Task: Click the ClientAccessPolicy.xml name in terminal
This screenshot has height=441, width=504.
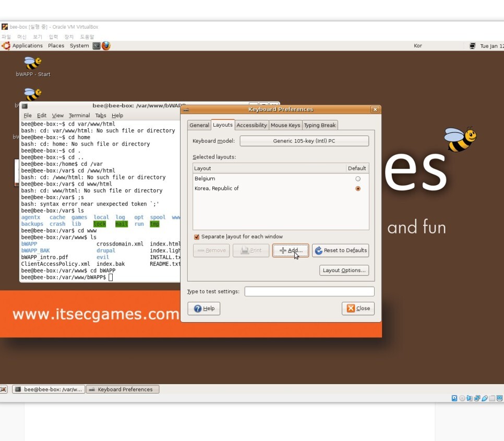Action: click(56, 264)
